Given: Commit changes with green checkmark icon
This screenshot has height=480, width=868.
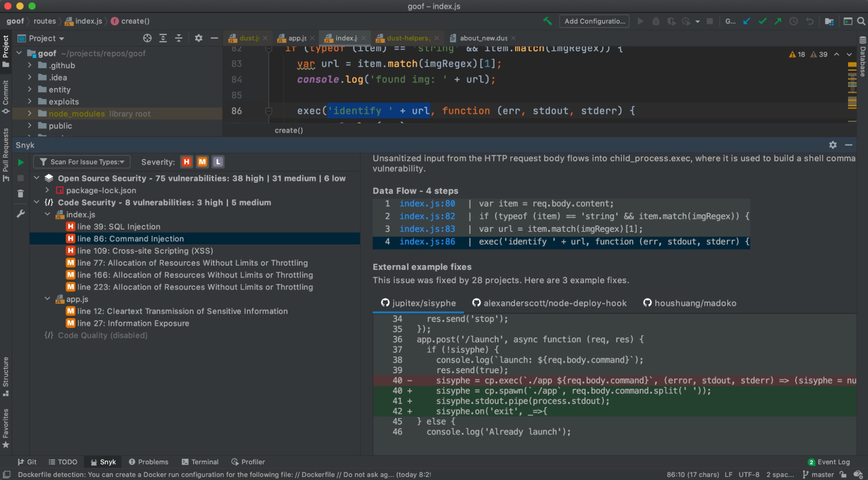Looking at the screenshot, I should 762,21.
